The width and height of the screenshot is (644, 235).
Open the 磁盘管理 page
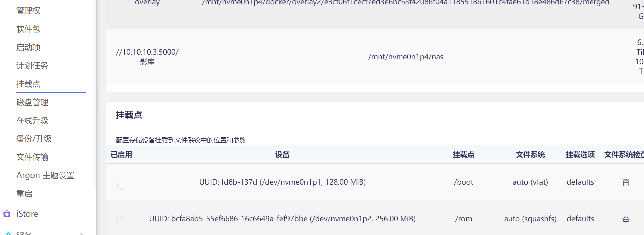click(32, 102)
